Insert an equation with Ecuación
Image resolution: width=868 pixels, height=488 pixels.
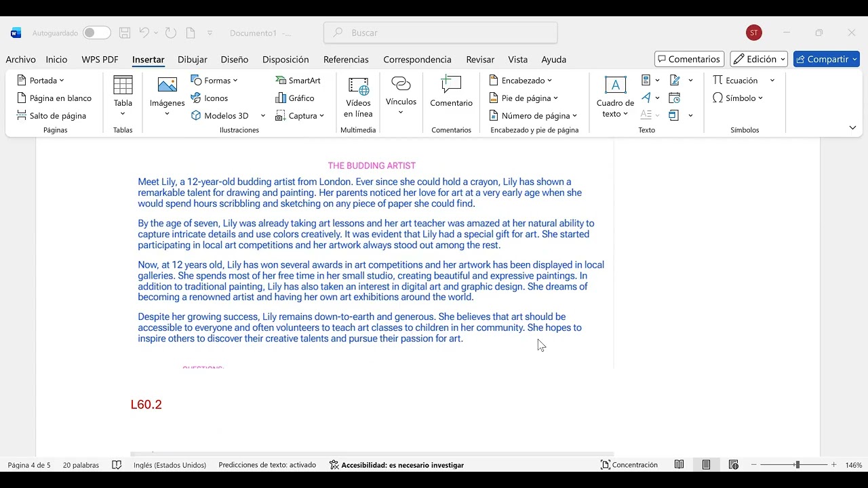735,80
